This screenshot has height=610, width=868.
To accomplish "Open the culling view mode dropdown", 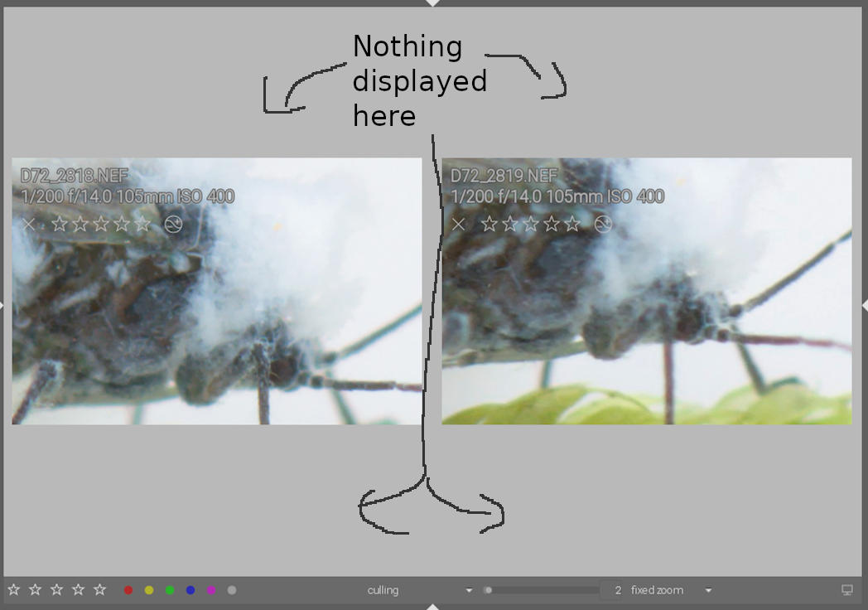I will (469, 589).
